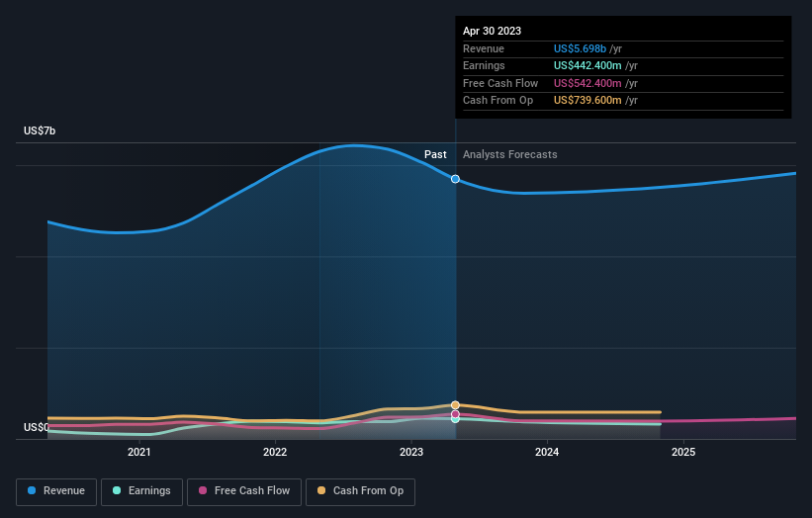This screenshot has width=812, height=518.
Task: Select the orange Cash From Op data point marker
Action: (455, 405)
